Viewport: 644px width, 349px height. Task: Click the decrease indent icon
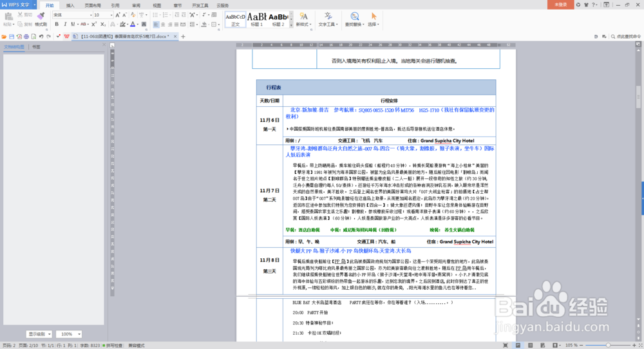(x=176, y=15)
